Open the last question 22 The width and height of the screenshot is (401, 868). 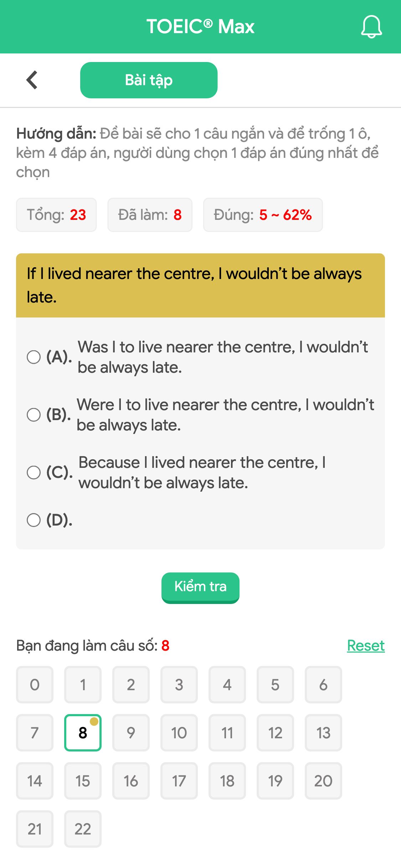click(83, 829)
